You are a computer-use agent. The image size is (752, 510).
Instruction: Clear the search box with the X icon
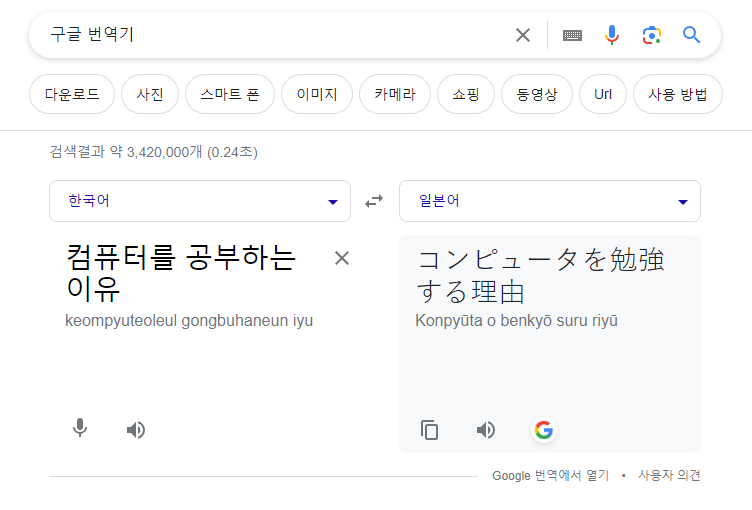point(523,35)
